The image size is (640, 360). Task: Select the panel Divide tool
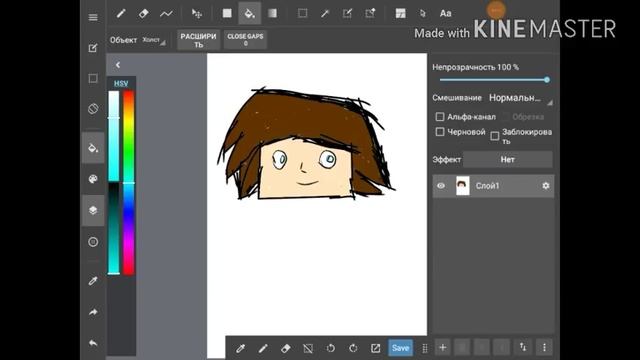tap(400, 13)
